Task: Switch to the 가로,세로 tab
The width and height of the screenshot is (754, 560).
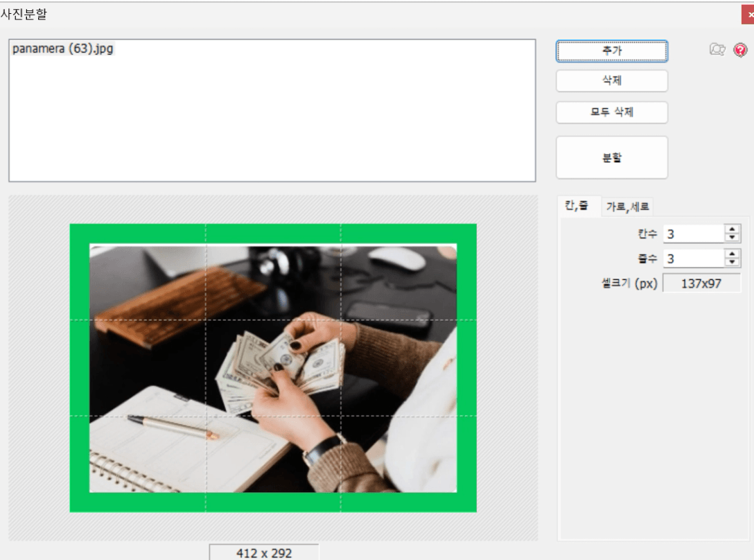Action: [627, 207]
